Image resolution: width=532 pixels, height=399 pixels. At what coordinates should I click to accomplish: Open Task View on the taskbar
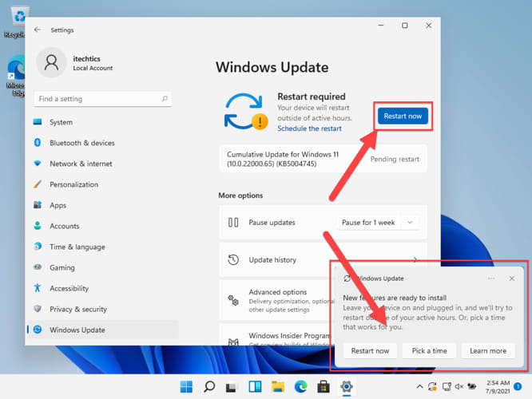232,387
